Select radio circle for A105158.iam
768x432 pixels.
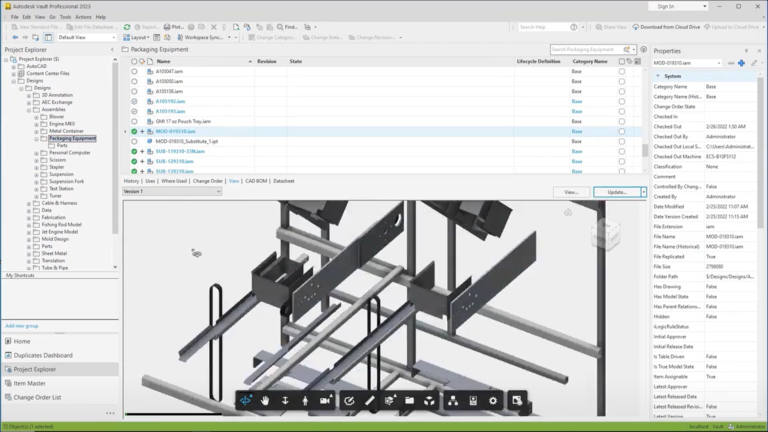click(x=134, y=91)
